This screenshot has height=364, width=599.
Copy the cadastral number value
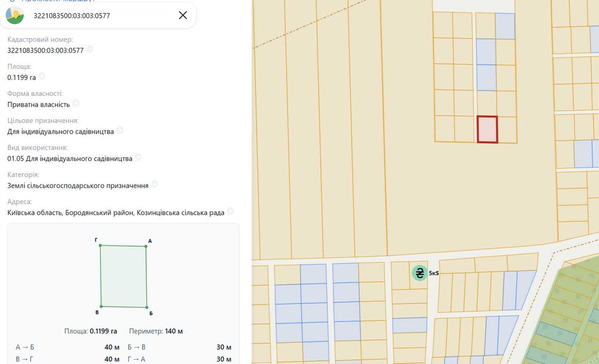click(x=90, y=49)
